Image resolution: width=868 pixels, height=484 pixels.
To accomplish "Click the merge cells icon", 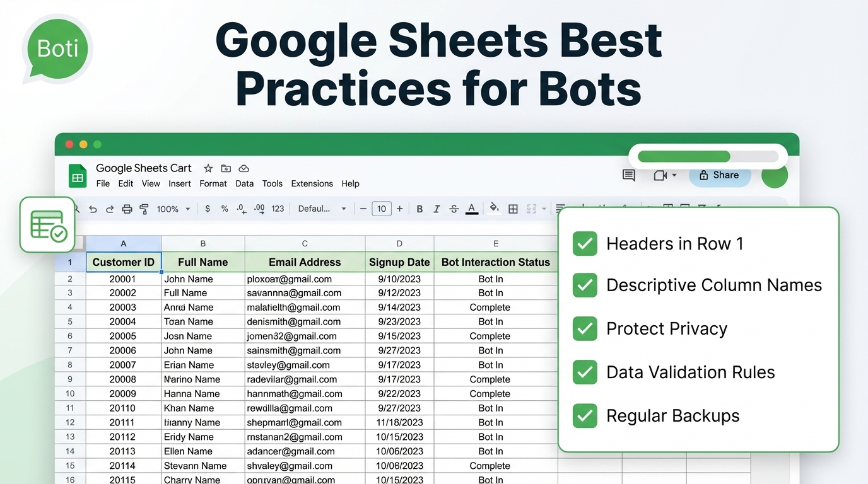I will click(531, 209).
